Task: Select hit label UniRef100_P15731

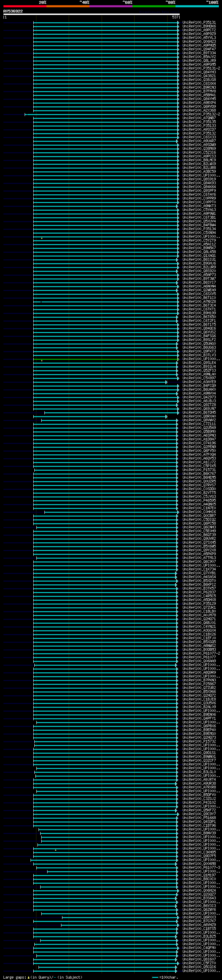Action: click(199, 470)
